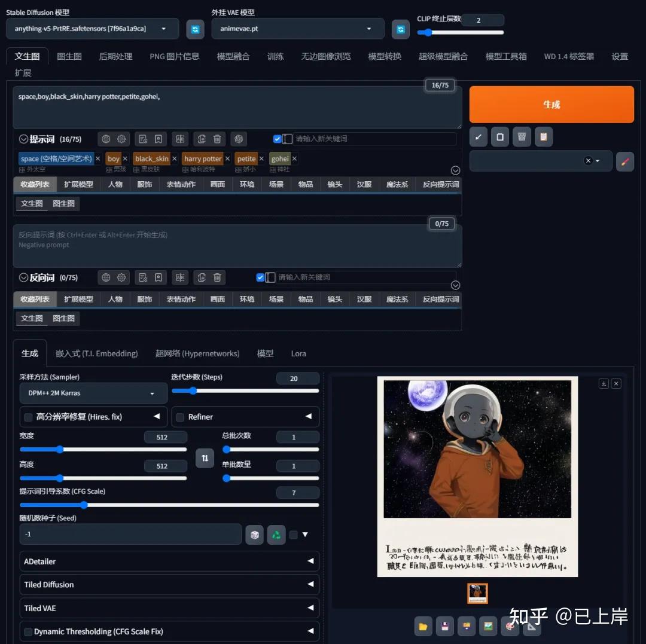Copy prompt via the copy icon in the 提示词 toolbar

click(x=202, y=139)
